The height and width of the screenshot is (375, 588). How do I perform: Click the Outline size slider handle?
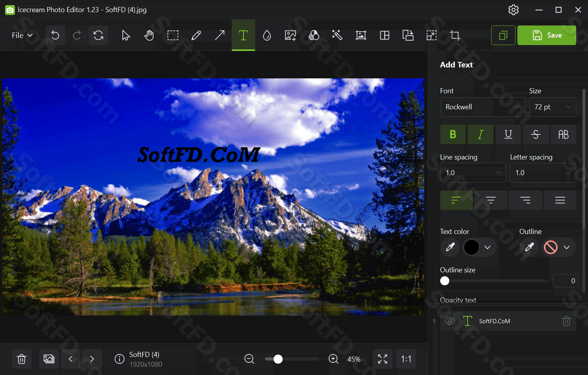click(445, 281)
